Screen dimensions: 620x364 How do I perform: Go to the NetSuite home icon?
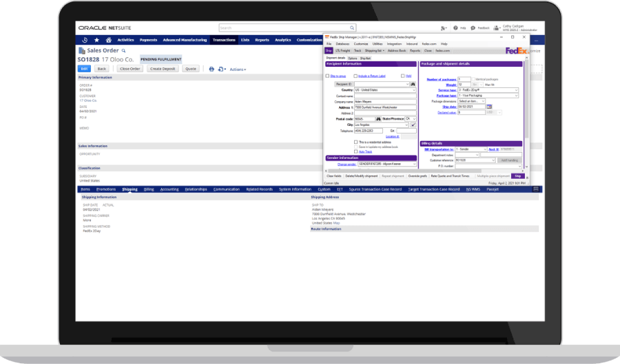[108, 40]
